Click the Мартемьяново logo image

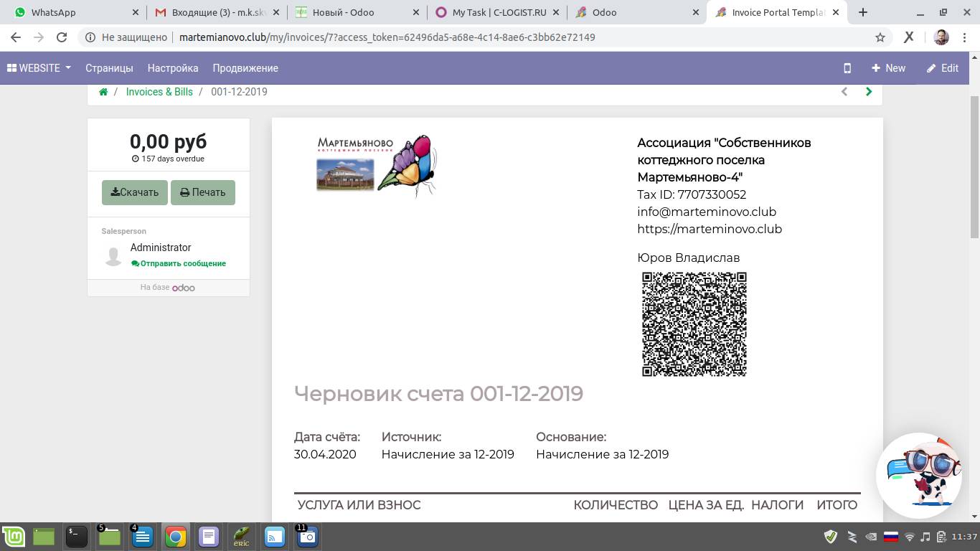click(x=377, y=166)
